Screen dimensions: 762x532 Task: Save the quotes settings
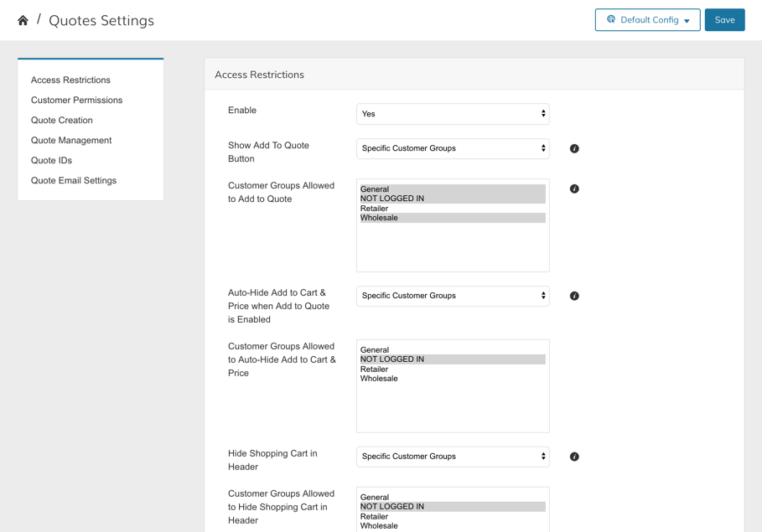point(724,20)
